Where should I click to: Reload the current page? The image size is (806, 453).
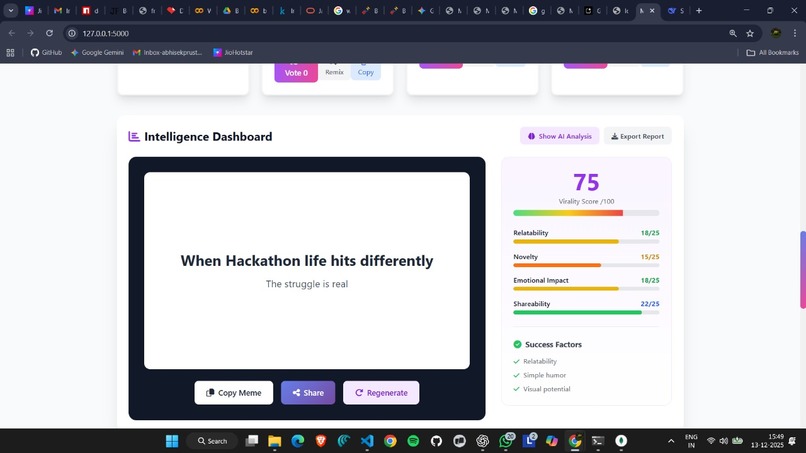(x=49, y=33)
